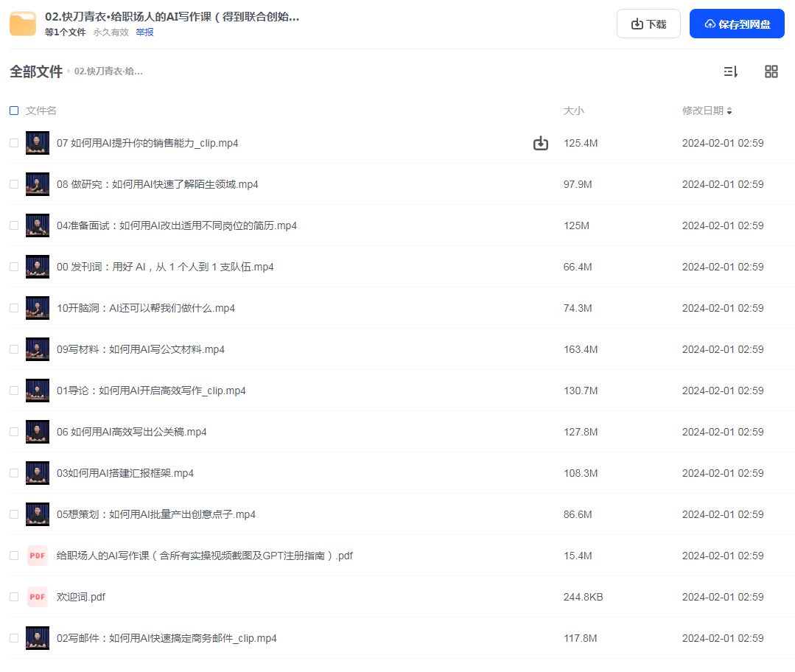795x672 pixels.
Task: Switch to sort list view icon
Action: pyautogui.click(x=731, y=71)
